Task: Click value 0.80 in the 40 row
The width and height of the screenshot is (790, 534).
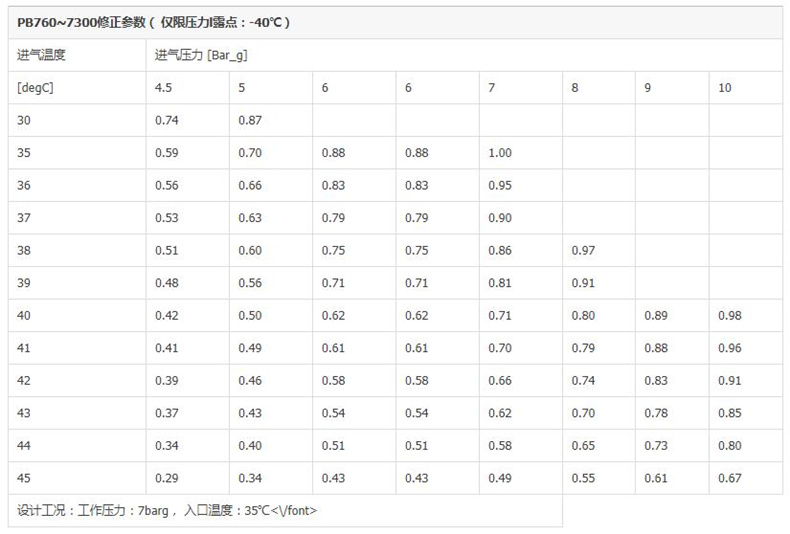Action: [x=583, y=315]
